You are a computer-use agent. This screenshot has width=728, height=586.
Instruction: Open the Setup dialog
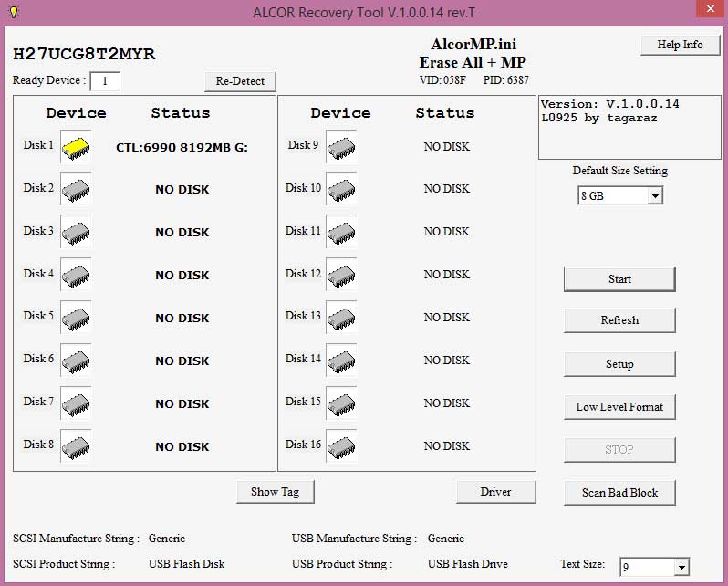(x=619, y=364)
